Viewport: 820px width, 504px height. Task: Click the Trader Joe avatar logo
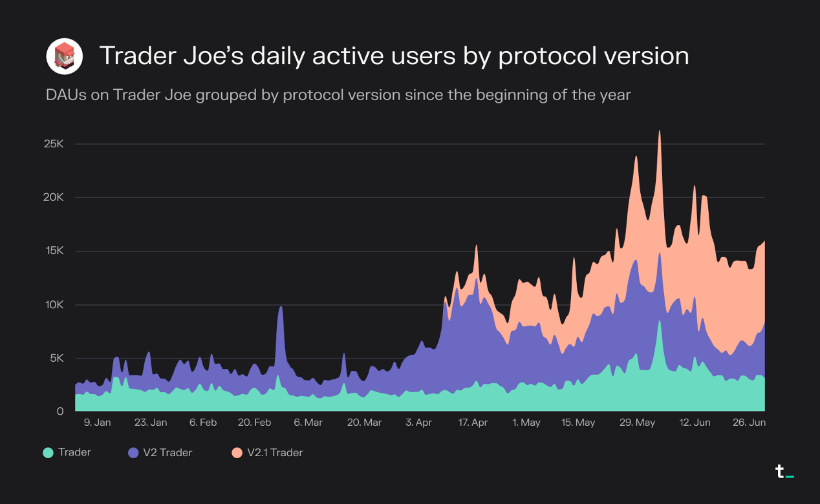65,56
